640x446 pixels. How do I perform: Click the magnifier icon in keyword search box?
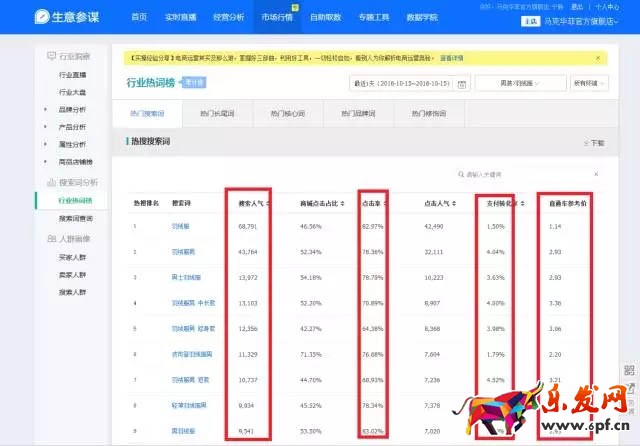pyautogui.click(x=461, y=174)
